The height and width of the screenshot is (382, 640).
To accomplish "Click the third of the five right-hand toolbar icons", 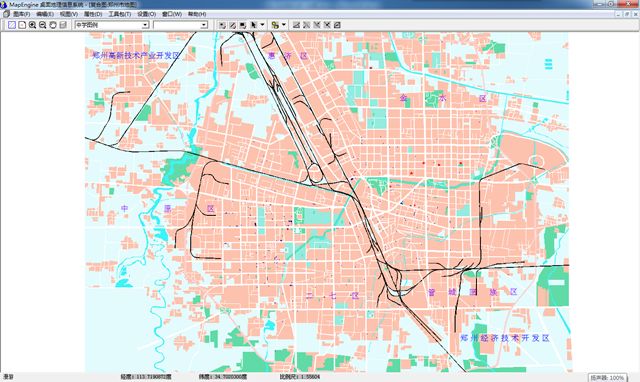I will pos(317,25).
